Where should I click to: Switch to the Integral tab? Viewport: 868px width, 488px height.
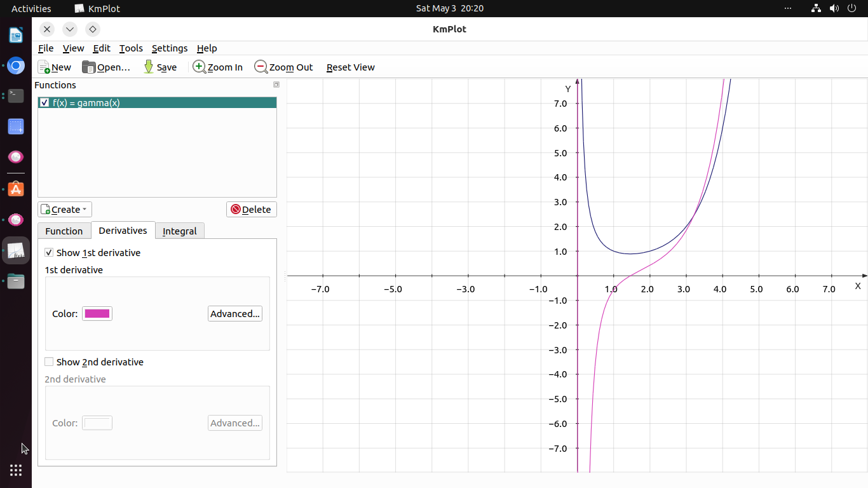point(180,231)
